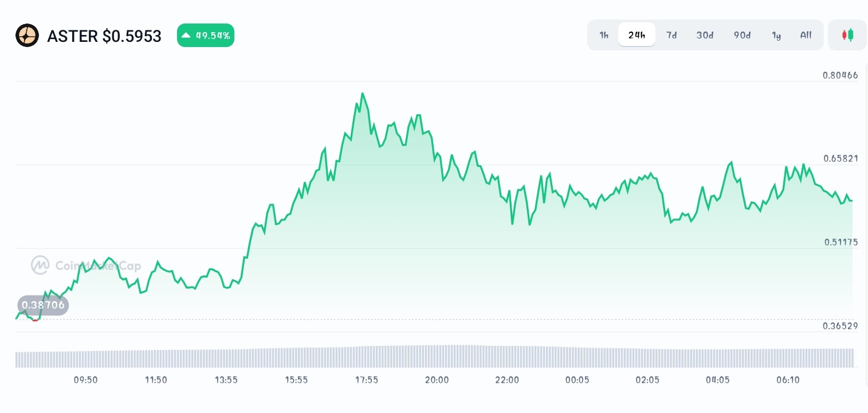Click the 09:50 time axis label
Screen dimensions: 868x413
86,380
